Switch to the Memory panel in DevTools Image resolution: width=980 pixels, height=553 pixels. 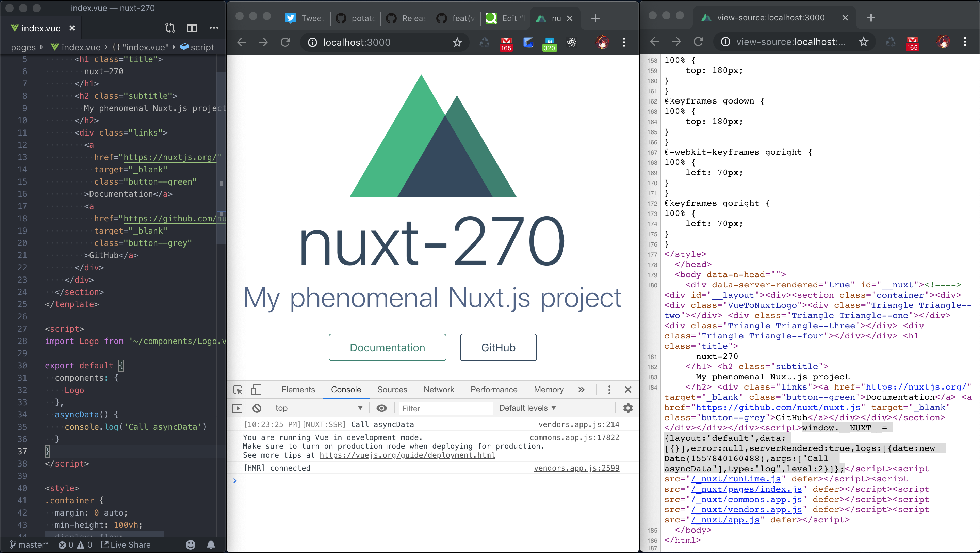point(548,390)
